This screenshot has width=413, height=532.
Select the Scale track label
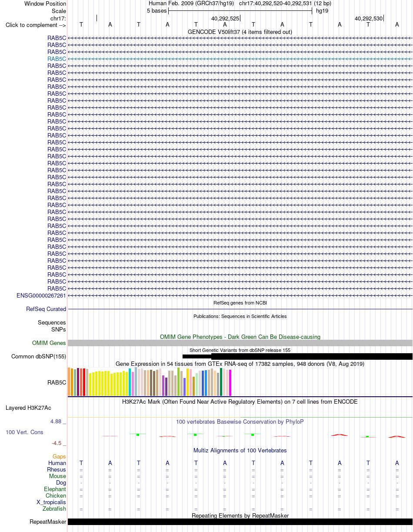59,11
